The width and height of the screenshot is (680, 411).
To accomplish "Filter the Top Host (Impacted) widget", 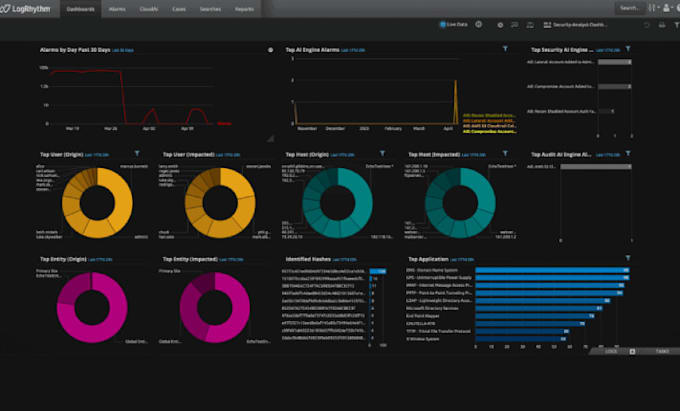I will (x=505, y=153).
